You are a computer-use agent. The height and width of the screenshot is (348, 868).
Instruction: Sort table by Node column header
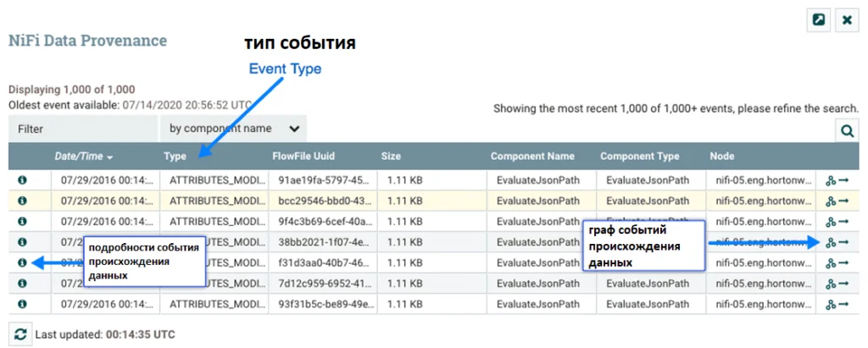coord(722,157)
